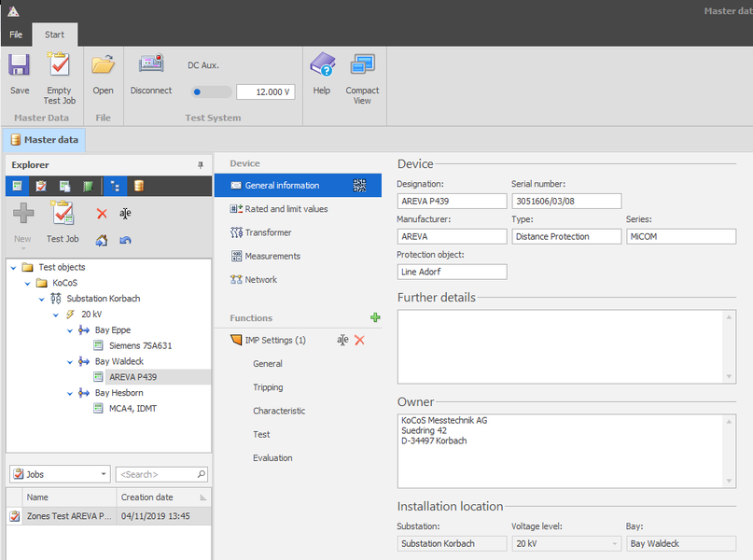The image size is (753, 560).
Task: Toggle the device-with-document filter in Explorer toolbar
Action: click(x=64, y=186)
